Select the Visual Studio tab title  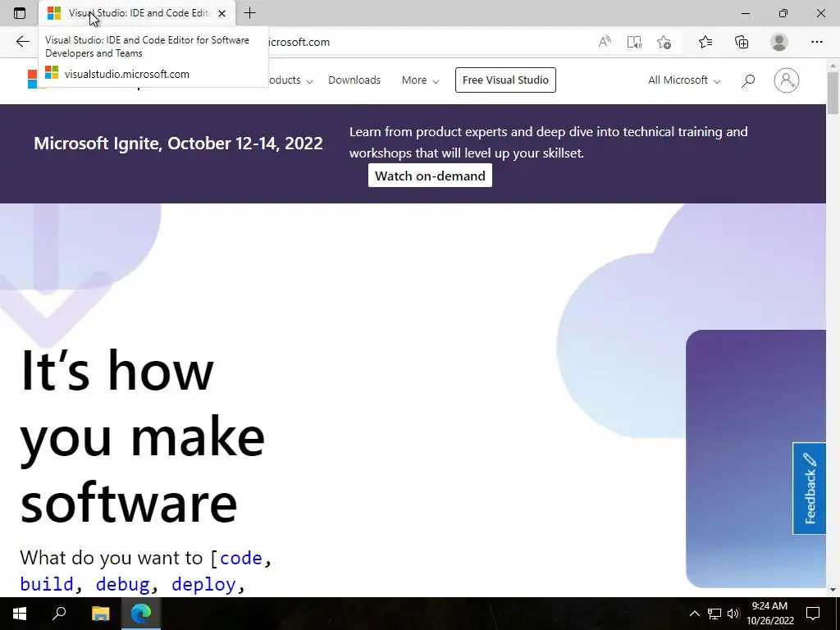click(x=139, y=13)
